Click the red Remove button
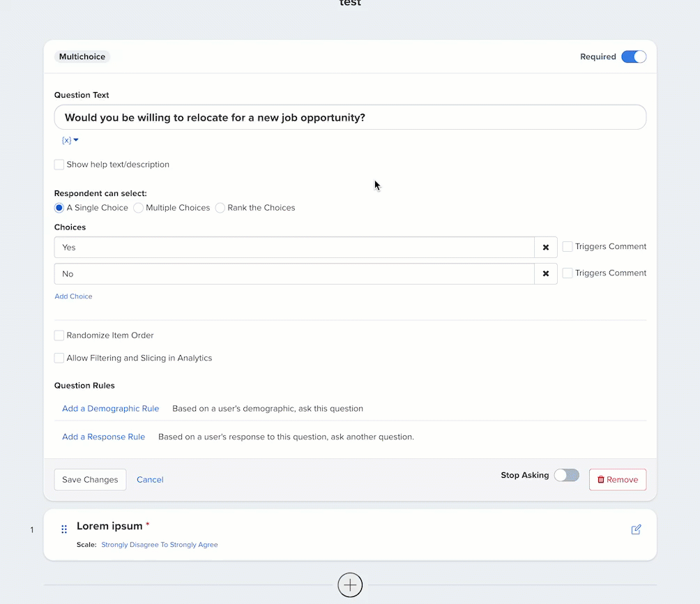Image resolution: width=700 pixels, height=604 pixels. click(x=617, y=480)
